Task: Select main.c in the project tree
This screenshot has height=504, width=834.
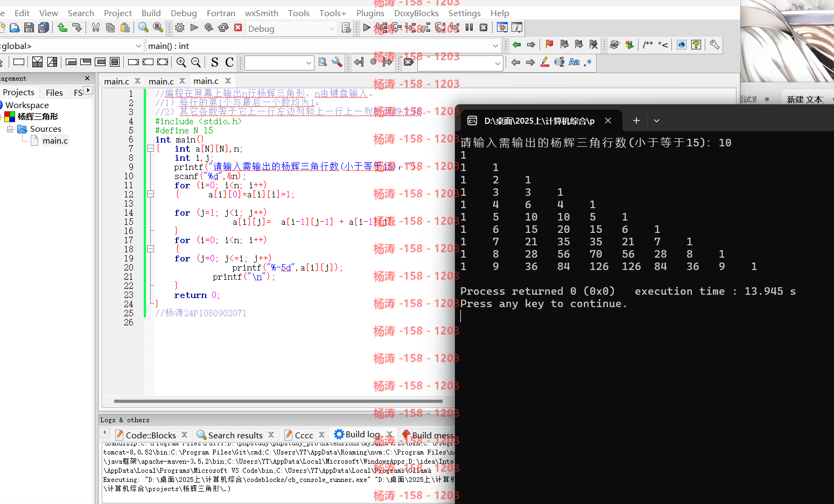Action: pyautogui.click(x=55, y=141)
